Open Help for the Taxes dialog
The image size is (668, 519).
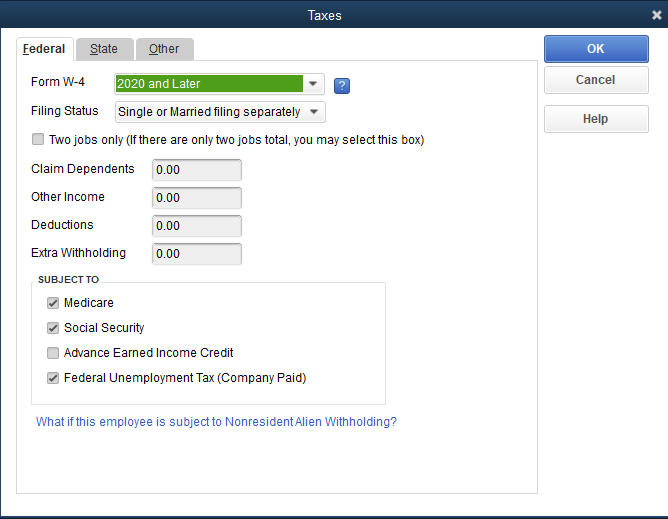pos(595,119)
